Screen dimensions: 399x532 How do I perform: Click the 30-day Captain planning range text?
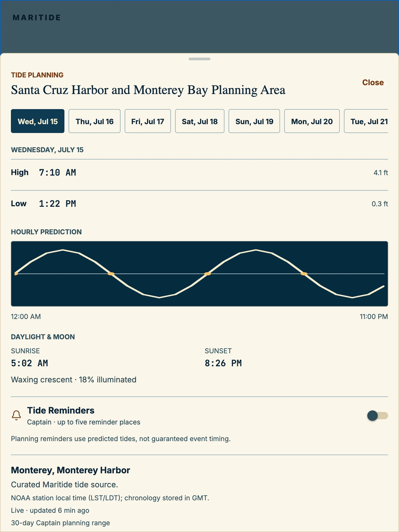click(60, 523)
